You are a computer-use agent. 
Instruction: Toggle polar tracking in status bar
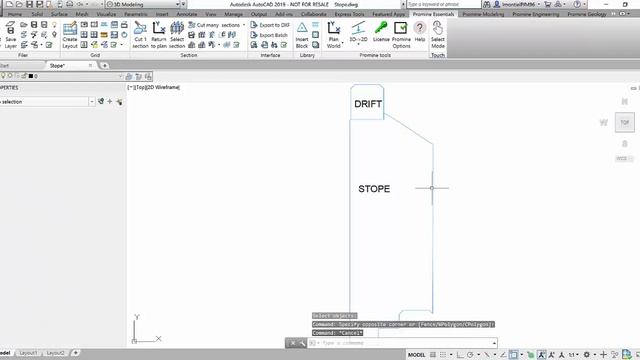(x=470, y=355)
